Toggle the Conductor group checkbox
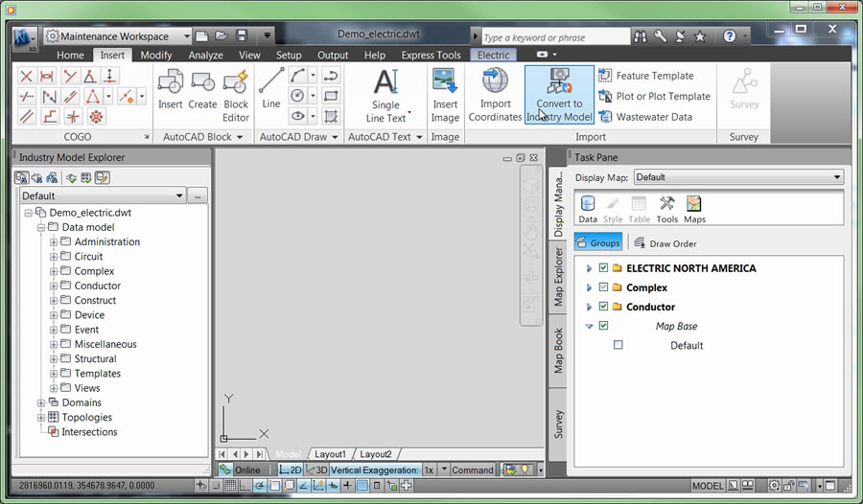The height and width of the screenshot is (504, 863). tap(603, 307)
